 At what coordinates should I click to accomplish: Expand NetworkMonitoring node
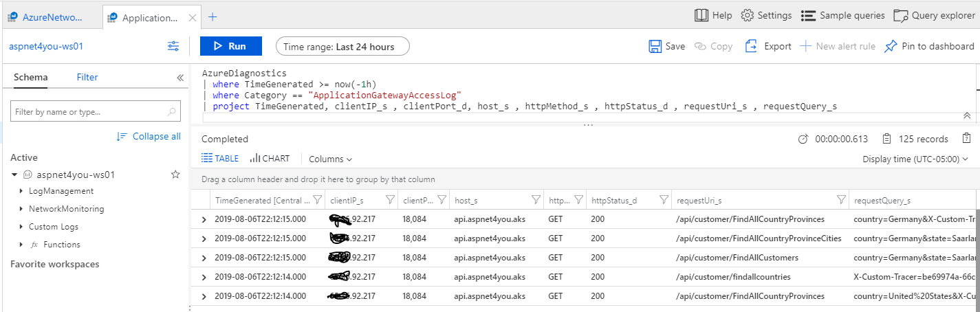point(21,209)
